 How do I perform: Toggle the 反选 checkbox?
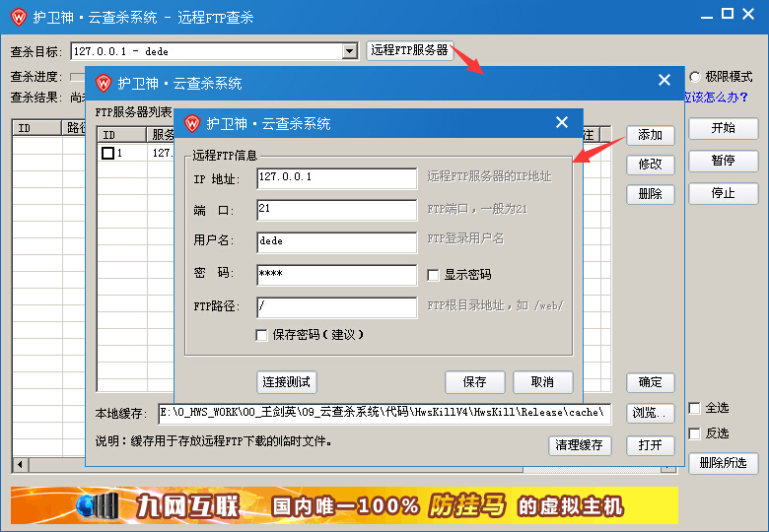694,433
